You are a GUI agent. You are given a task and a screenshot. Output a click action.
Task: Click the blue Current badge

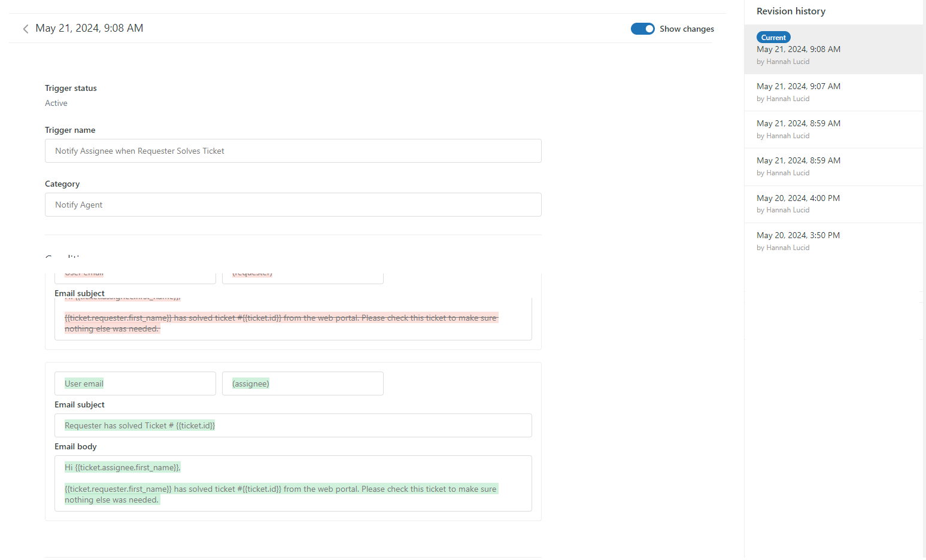[773, 37]
